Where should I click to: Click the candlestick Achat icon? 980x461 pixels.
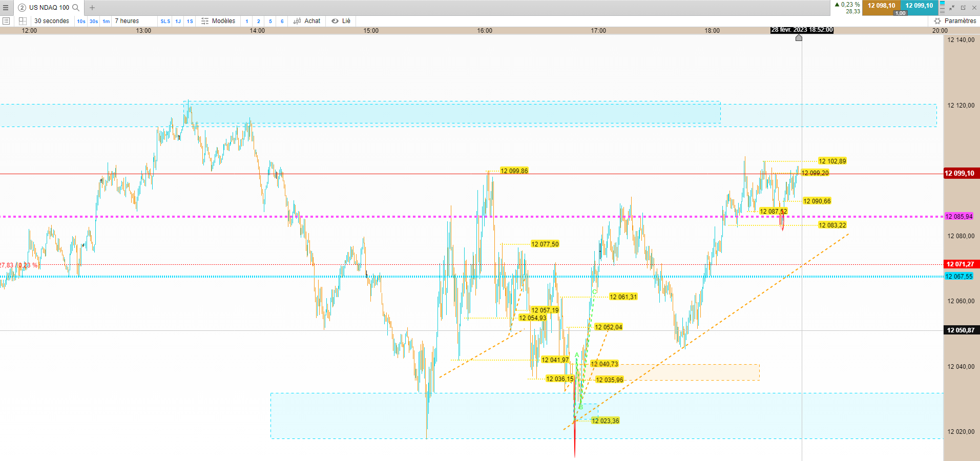[x=297, y=21]
